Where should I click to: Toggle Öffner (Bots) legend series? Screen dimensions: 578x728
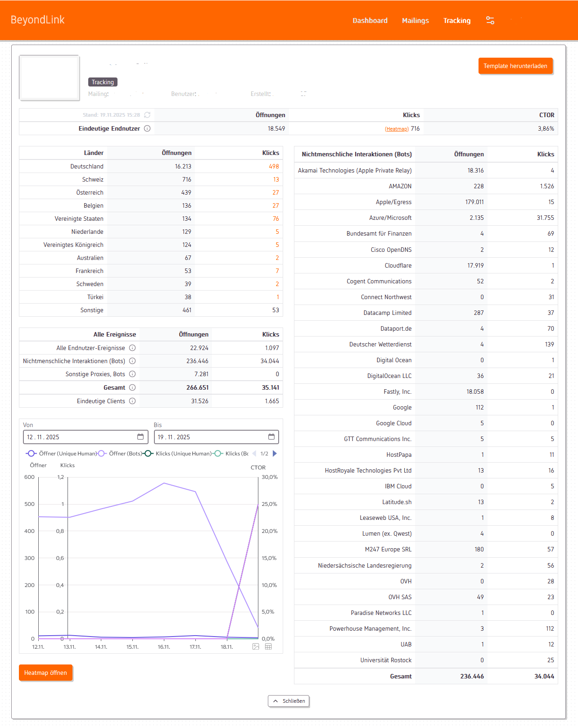121,453
